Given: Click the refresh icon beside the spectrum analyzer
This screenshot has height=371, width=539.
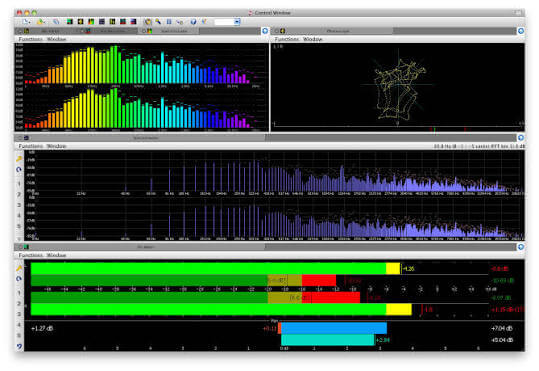Looking at the screenshot, I should point(19,170).
